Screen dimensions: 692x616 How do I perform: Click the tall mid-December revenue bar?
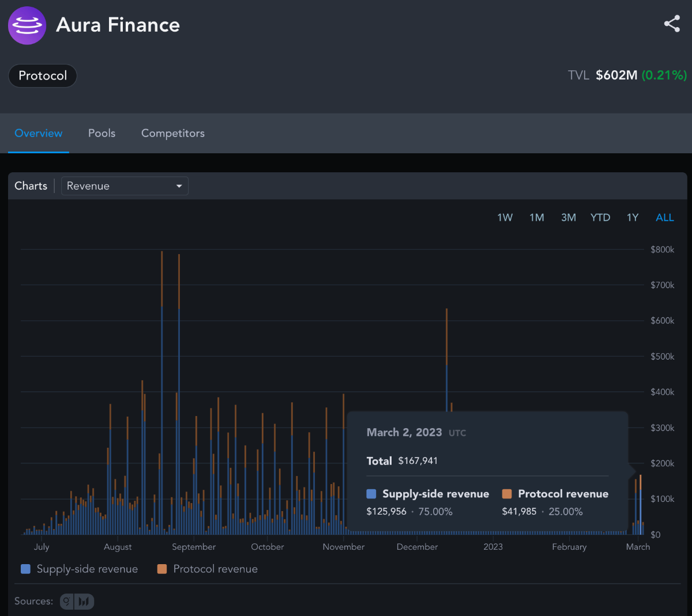point(447,360)
